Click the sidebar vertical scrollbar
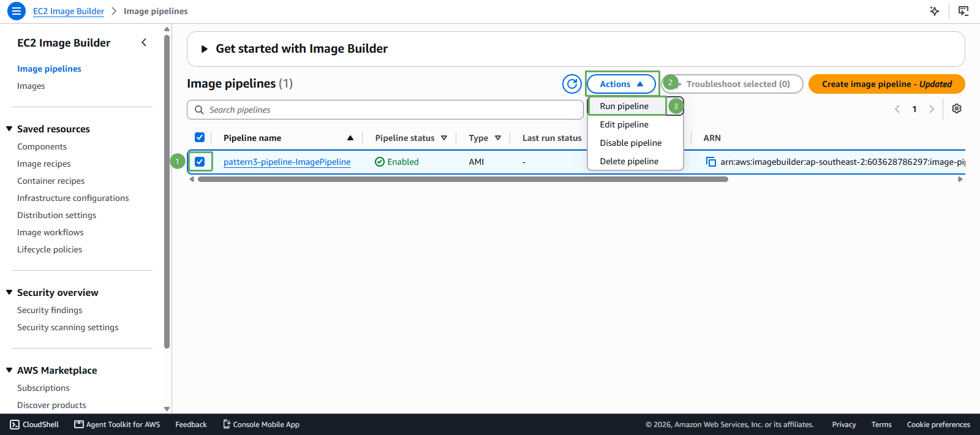 coord(167,192)
